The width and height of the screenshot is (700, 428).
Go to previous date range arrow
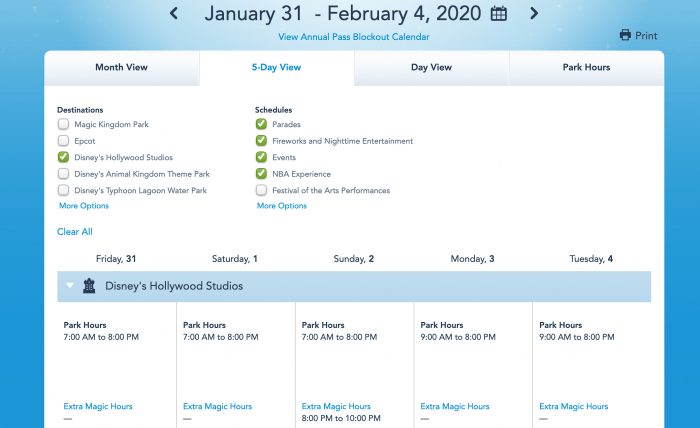[174, 13]
